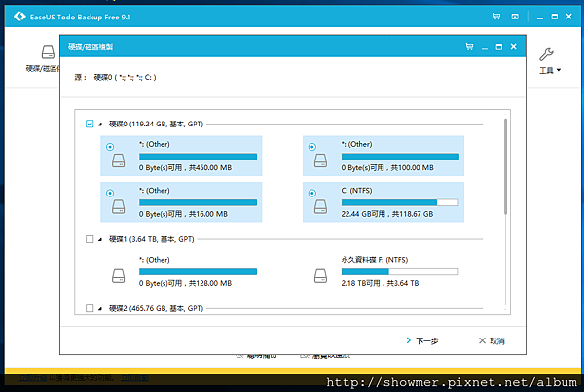This screenshot has width=584, height=392.
Task: Select the F: (NTFS) drive icon
Action: point(320,276)
